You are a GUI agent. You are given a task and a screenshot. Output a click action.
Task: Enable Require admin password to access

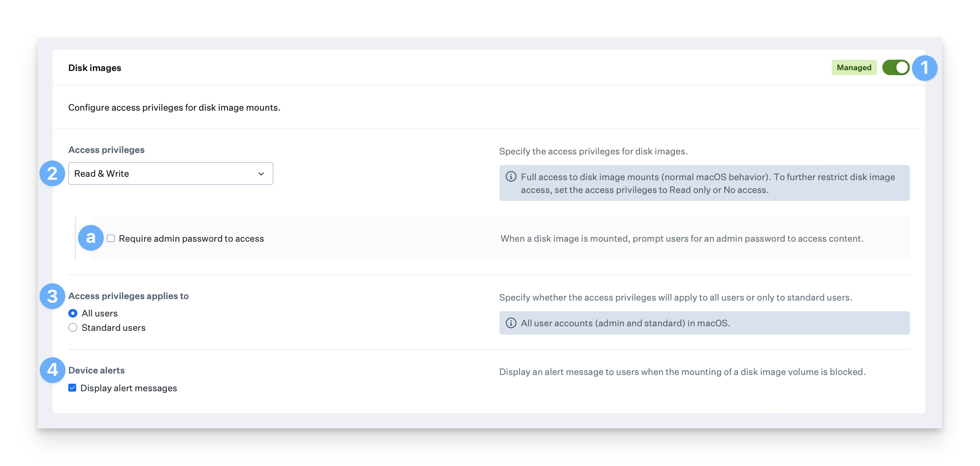coord(111,238)
